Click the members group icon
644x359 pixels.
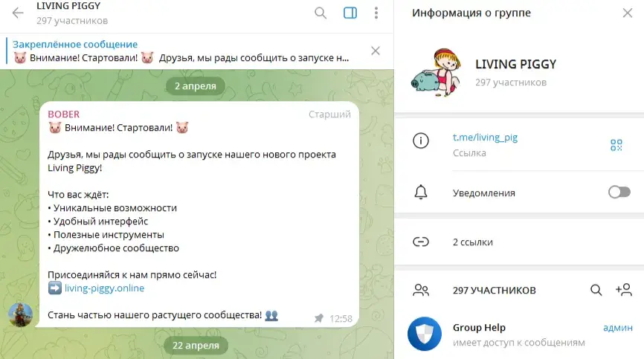pos(421,290)
